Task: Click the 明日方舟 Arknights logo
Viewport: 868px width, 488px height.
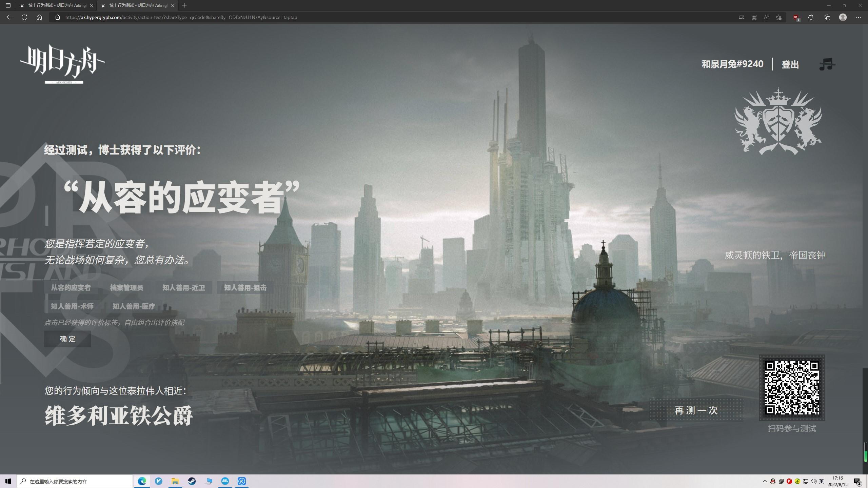Action: [63, 64]
